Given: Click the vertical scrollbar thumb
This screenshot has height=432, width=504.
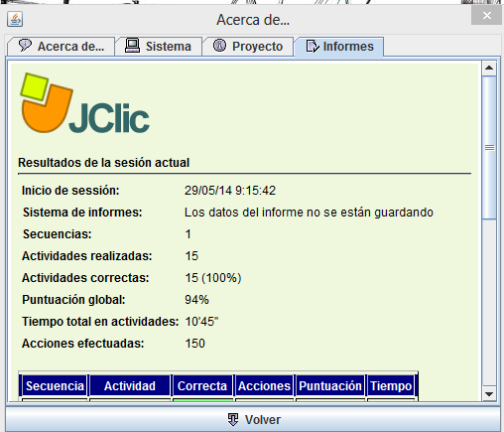Looking at the screenshot, I should (489, 147).
